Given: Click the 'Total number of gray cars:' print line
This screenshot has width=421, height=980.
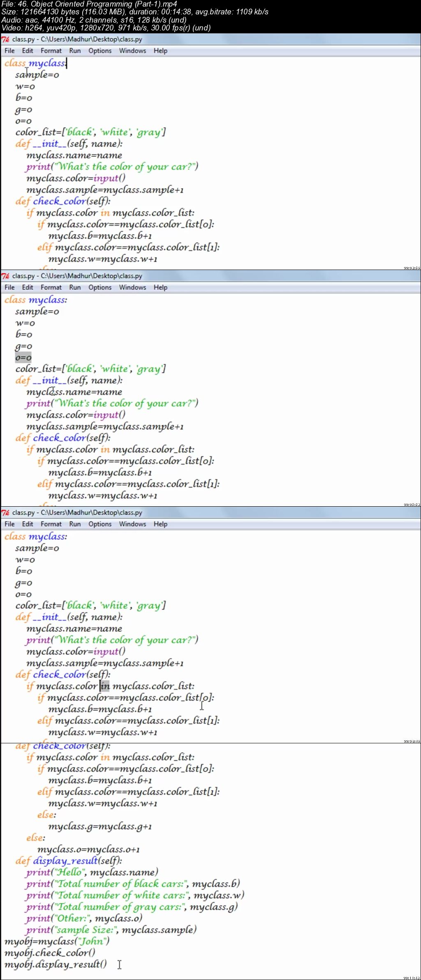Looking at the screenshot, I should click(x=132, y=907).
